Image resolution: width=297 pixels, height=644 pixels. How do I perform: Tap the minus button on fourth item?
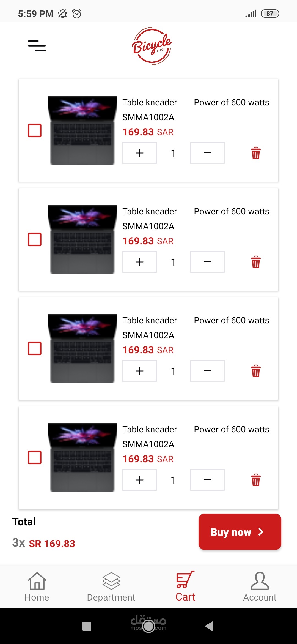pyautogui.click(x=207, y=480)
